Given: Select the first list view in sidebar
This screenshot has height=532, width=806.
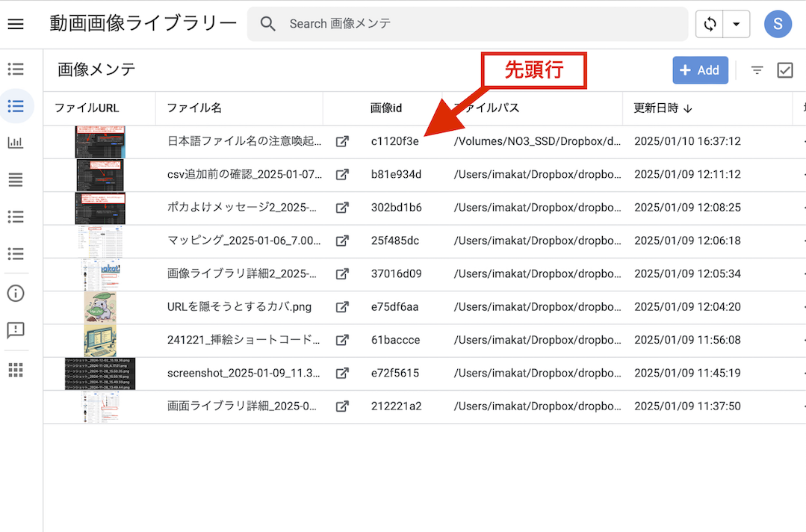Looking at the screenshot, I should click(x=16, y=69).
